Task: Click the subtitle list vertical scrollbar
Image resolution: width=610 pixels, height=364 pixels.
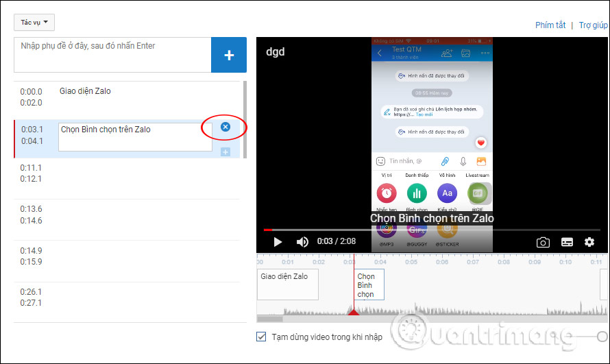Action: [x=245, y=120]
